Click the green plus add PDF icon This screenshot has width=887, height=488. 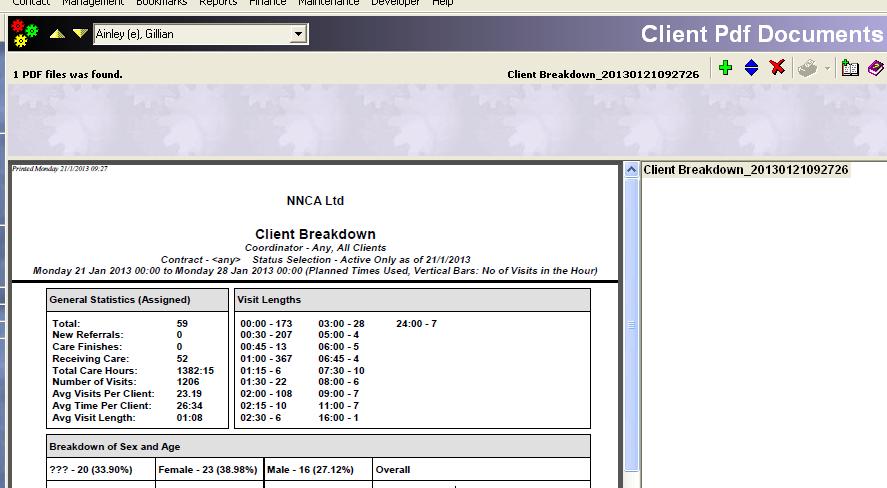725,68
